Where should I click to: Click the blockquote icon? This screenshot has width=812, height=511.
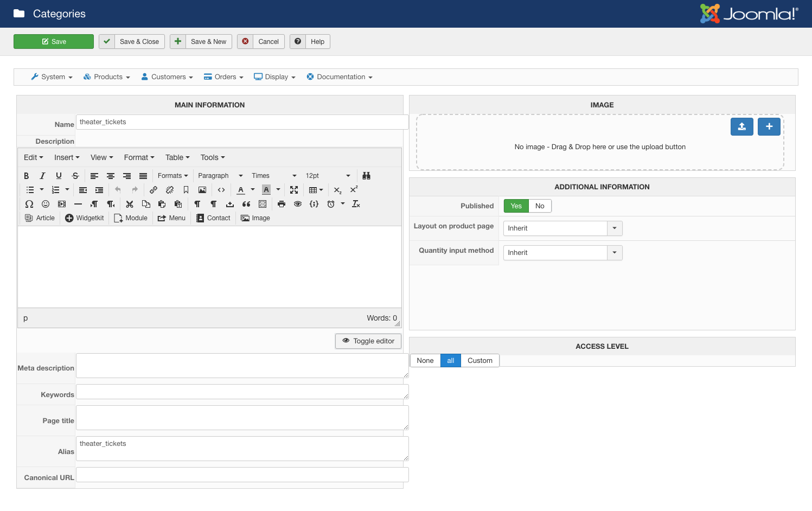[x=246, y=204]
